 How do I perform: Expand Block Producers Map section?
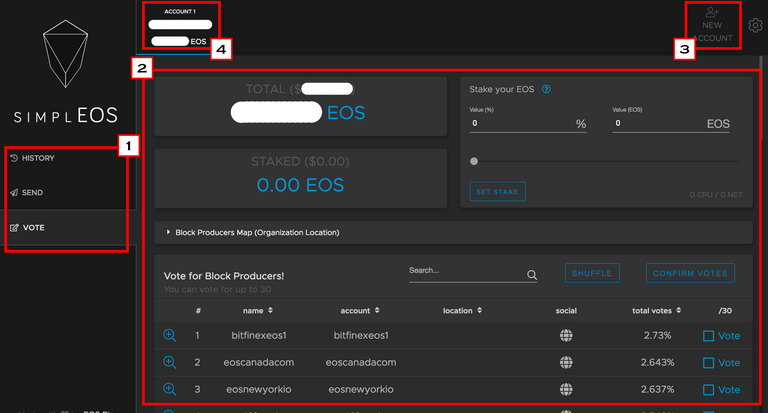(x=453, y=232)
